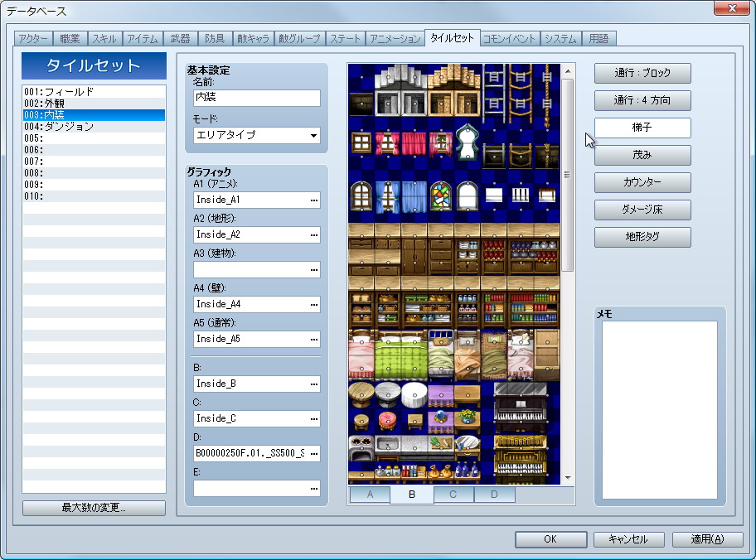Browse A1 (アニメ) graphic file
This screenshot has height=560, width=756.
[x=314, y=200]
